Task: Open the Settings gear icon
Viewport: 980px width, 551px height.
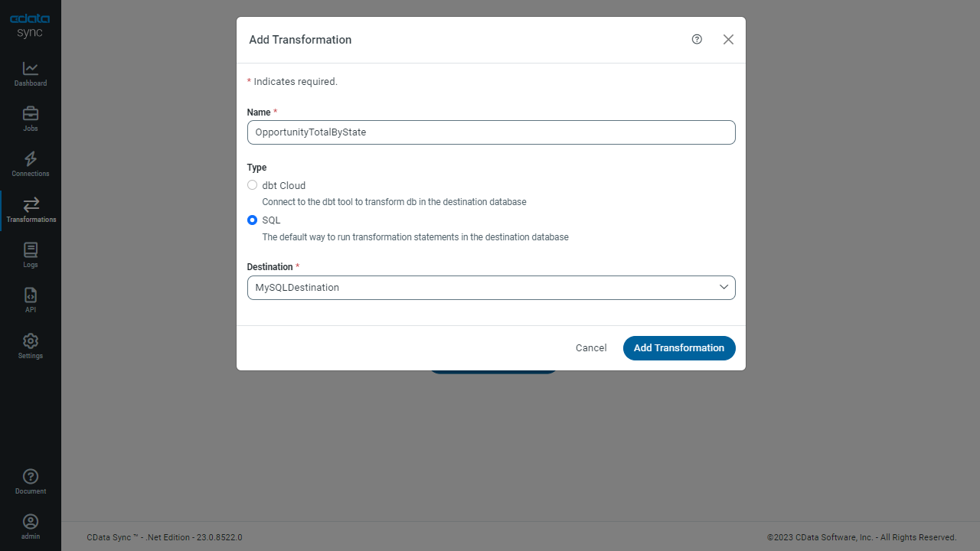Action: click(x=31, y=341)
